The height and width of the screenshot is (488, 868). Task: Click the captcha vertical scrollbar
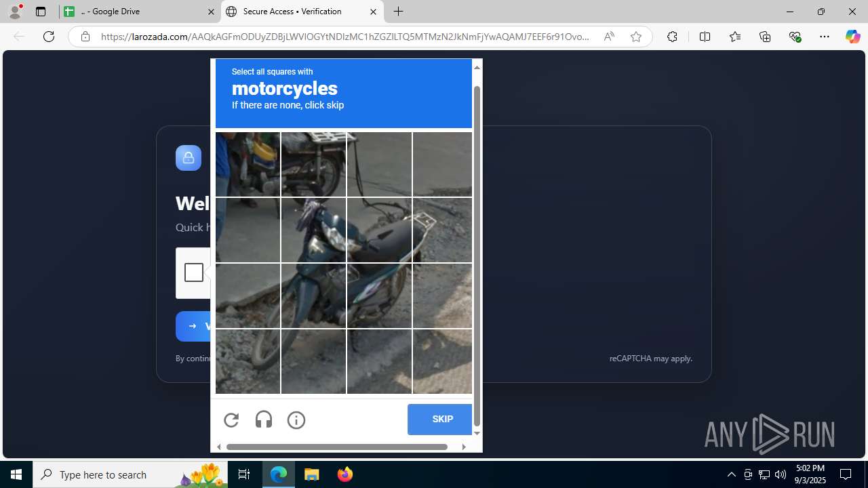477,256
